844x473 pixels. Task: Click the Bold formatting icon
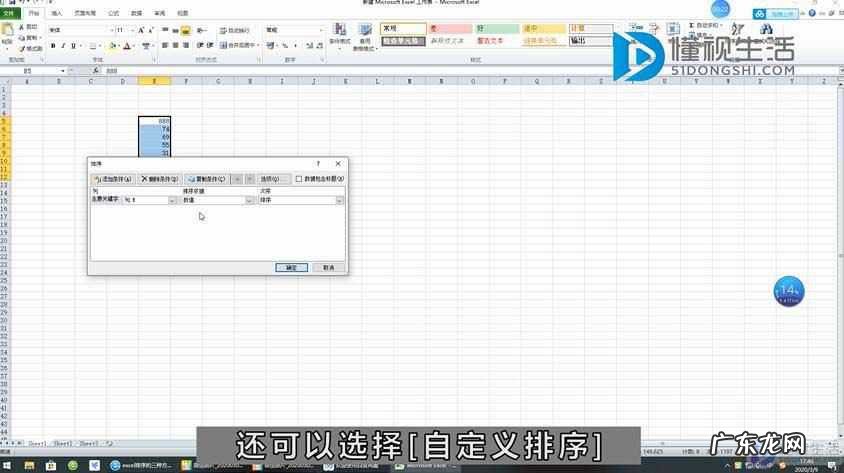53,46
